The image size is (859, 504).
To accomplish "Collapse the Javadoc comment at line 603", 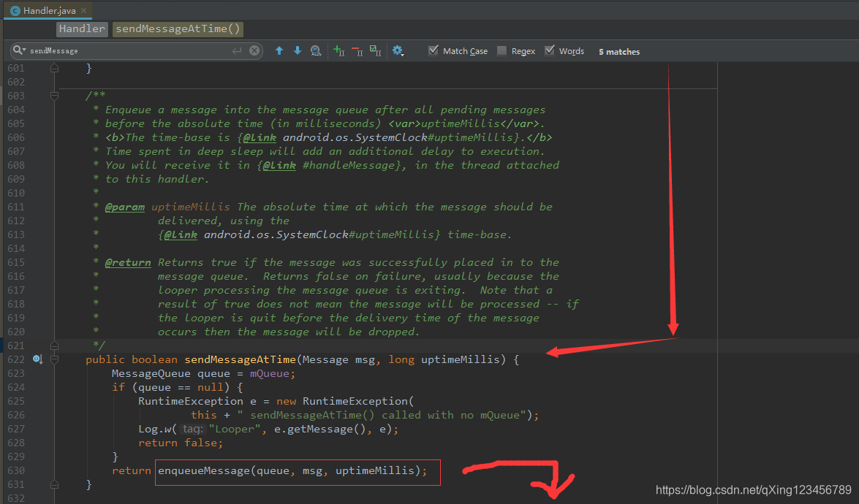I will (54, 96).
